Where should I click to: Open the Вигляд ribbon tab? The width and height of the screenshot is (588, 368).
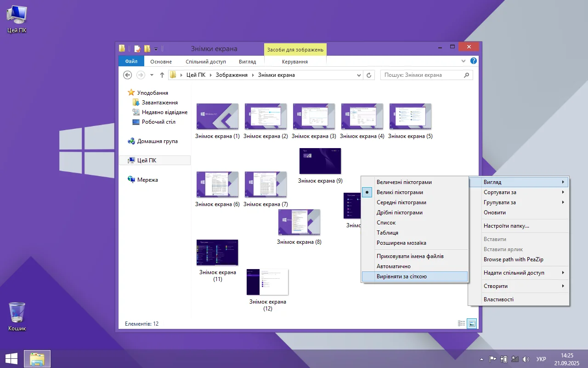[247, 62]
